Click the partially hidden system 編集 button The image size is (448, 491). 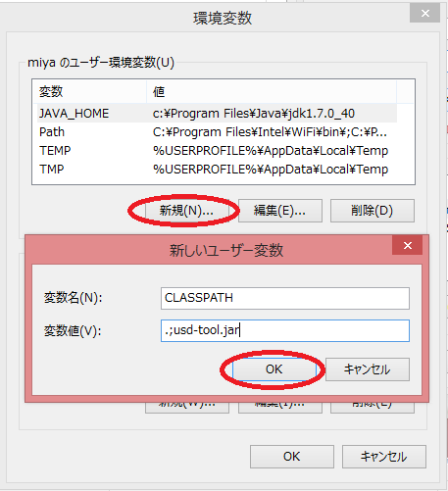coord(280,408)
